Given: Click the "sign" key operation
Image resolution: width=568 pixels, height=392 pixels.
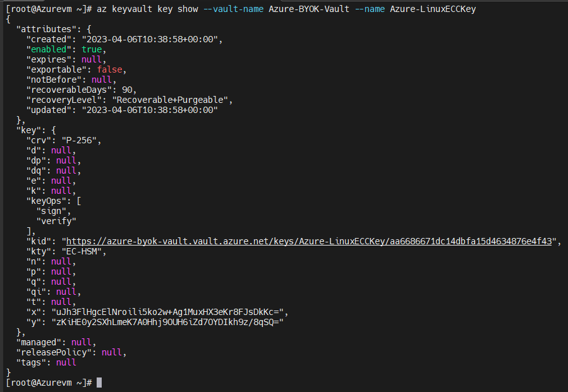Looking at the screenshot, I should tap(51, 211).
